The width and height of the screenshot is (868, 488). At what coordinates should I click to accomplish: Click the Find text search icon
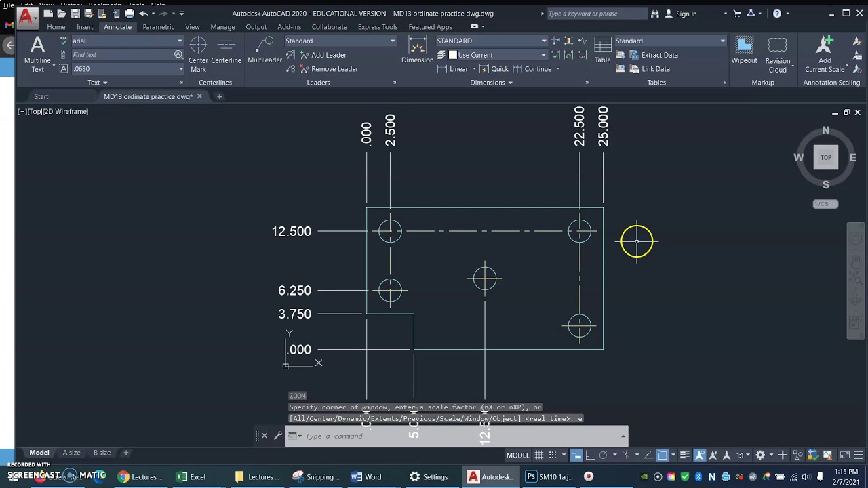point(178,54)
